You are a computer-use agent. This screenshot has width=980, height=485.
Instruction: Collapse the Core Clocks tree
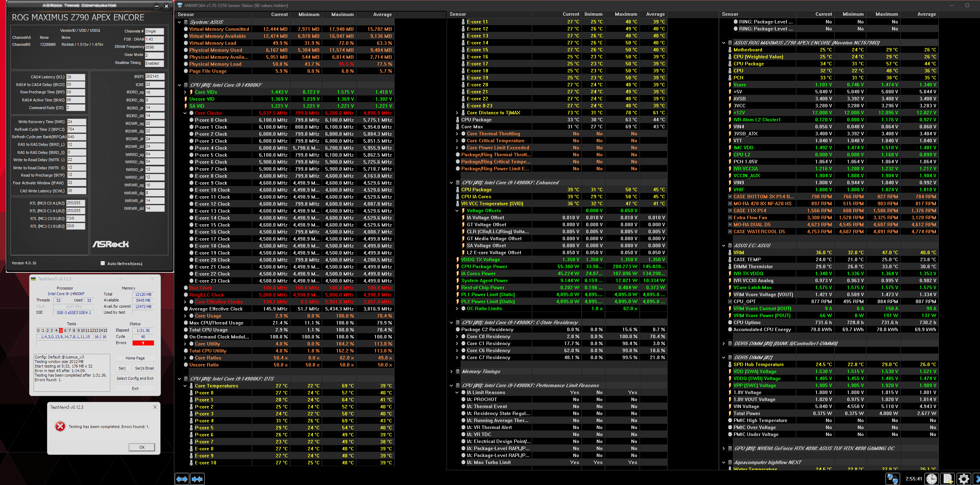185,113
